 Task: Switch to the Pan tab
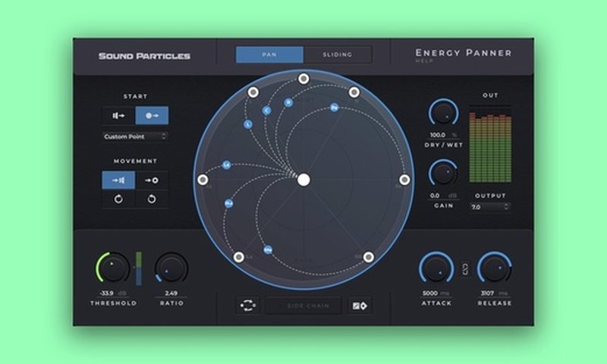point(269,55)
